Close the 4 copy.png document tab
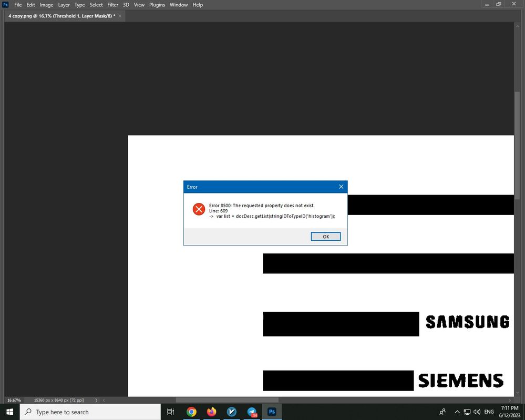Image resolution: width=525 pixels, height=420 pixels. [x=120, y=16]
